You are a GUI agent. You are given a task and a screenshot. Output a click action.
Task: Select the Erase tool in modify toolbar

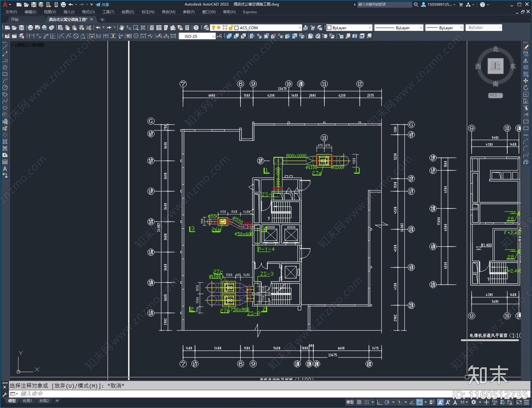point(526,47)
